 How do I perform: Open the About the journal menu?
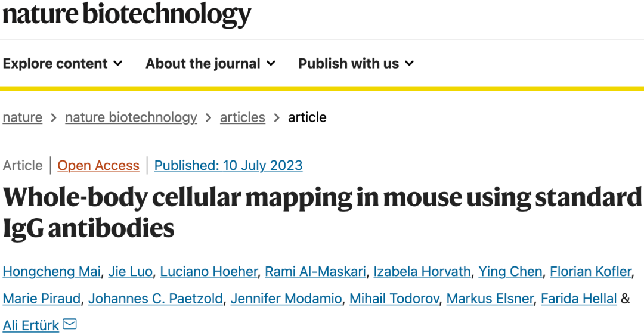point(210,64)
